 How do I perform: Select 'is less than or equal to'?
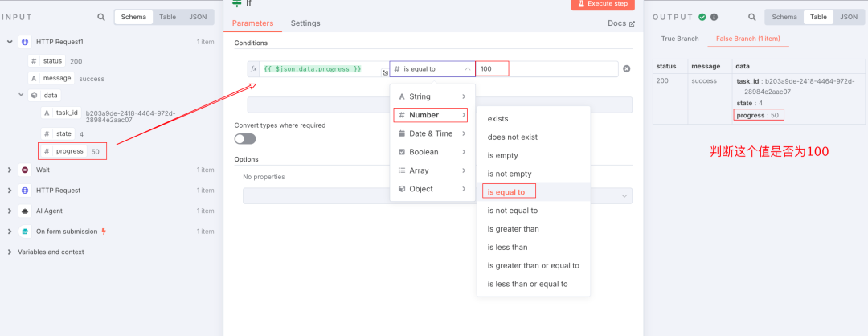(x=534, y=284)
